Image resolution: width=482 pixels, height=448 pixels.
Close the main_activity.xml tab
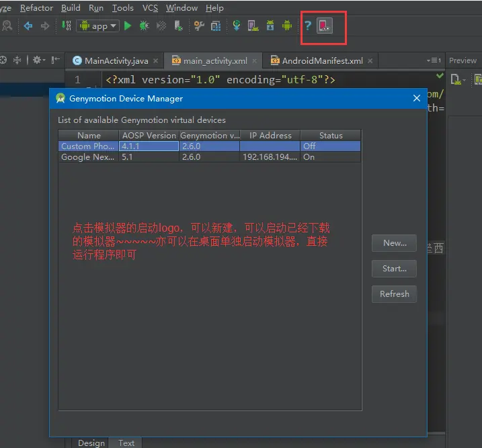[255, 61]
